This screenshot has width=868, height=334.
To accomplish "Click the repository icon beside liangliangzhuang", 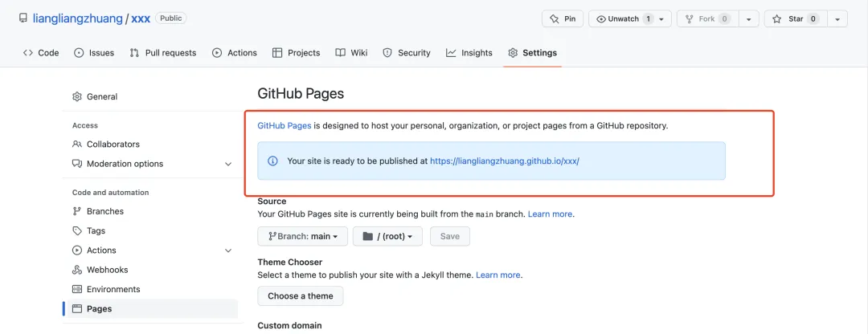I will tap(23, 18).
